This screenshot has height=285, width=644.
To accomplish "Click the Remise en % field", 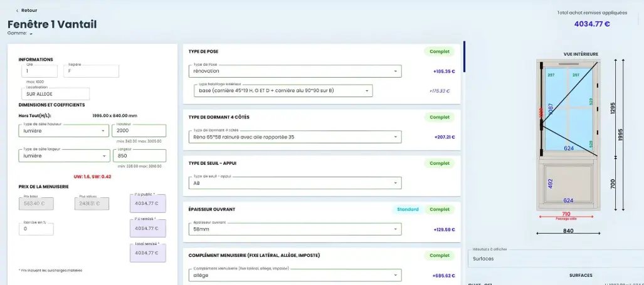I will click(x=36, y=229).
